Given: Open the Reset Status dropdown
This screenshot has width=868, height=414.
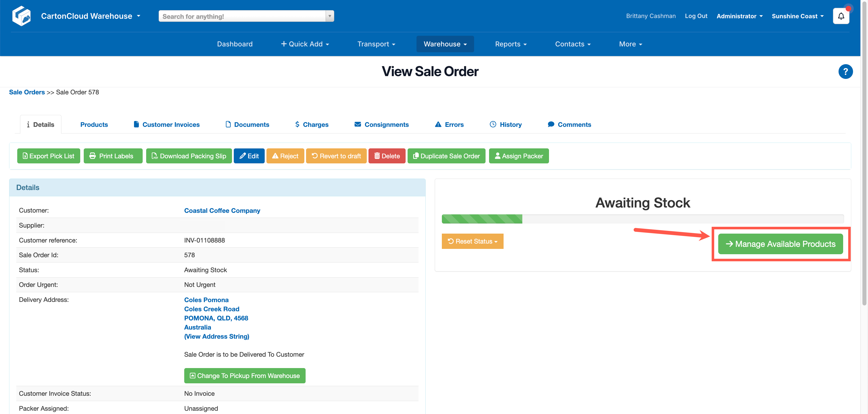Looking at the screenshot, I should pos(472,241).
